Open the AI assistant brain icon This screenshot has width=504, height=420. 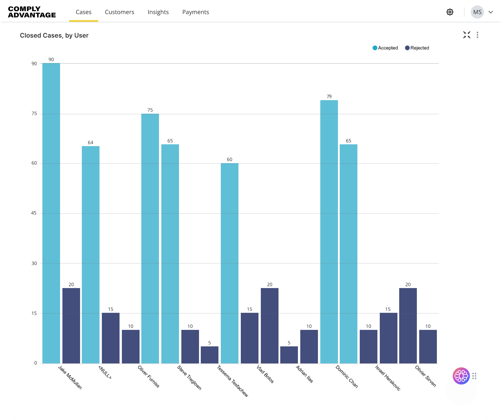461,376
